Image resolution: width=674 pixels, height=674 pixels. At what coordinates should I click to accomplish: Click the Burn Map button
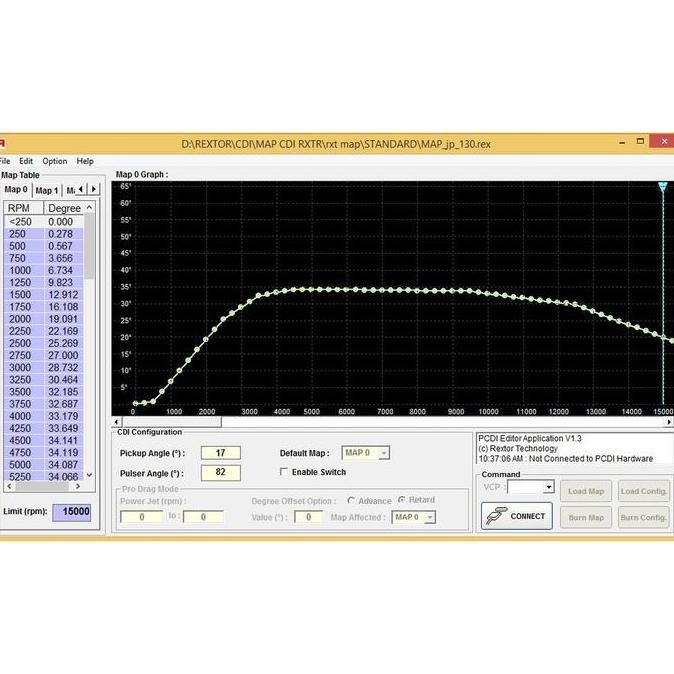(x=586, y=518)
